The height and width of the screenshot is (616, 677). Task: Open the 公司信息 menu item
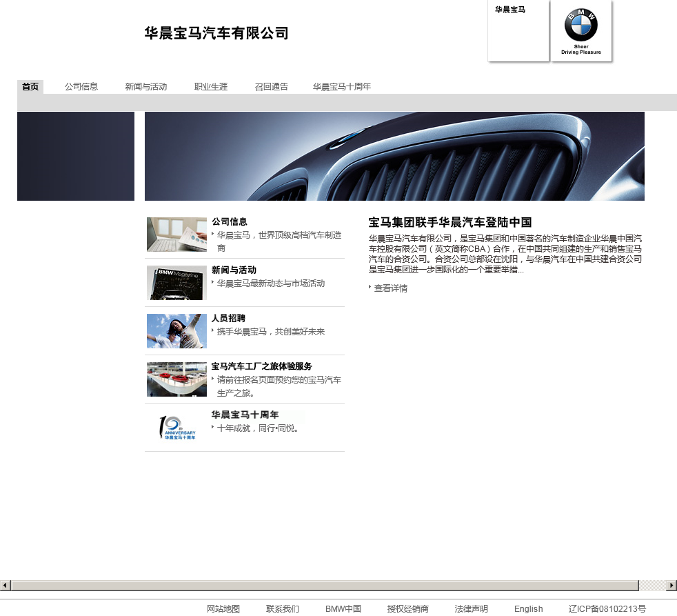pos(81,87)
